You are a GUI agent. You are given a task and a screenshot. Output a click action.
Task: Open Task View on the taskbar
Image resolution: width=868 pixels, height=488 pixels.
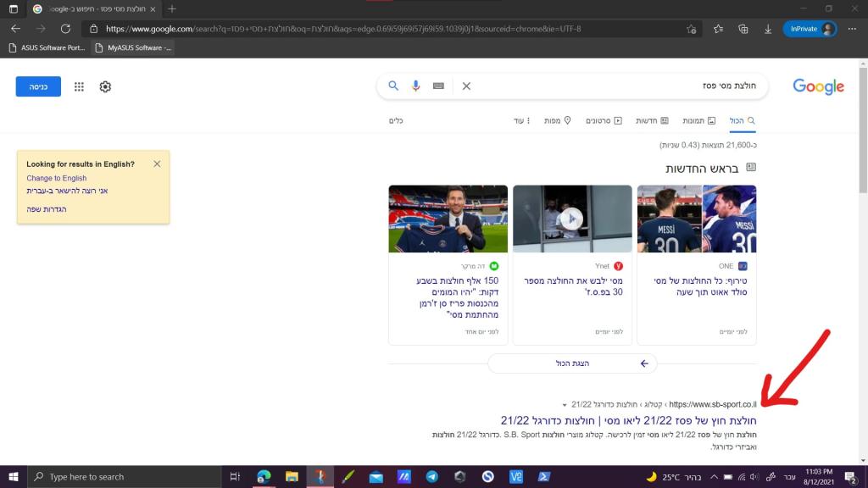click(235, 476)
